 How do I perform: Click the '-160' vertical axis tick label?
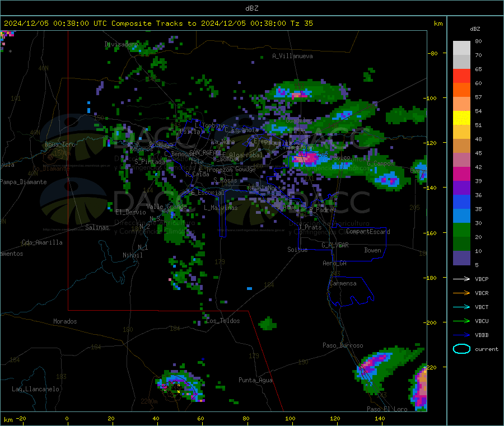(x=431, y=233)
